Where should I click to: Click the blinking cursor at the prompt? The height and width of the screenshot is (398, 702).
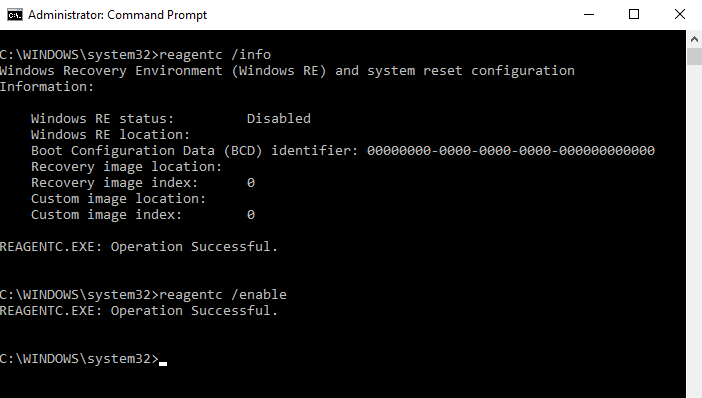[163, 364]
